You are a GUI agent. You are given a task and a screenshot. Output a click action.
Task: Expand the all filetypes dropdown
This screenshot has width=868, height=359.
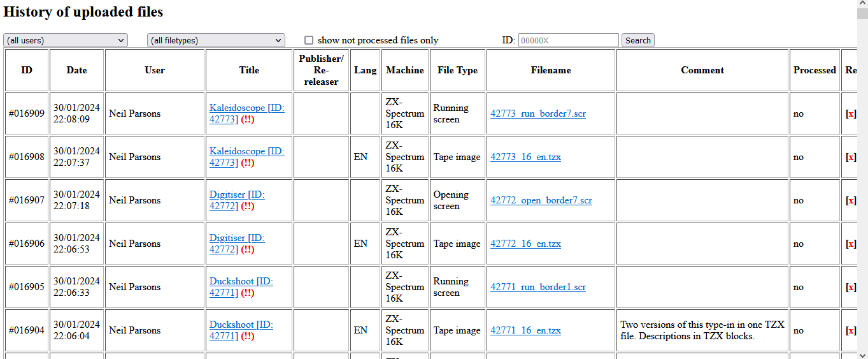tap(216, 40)
